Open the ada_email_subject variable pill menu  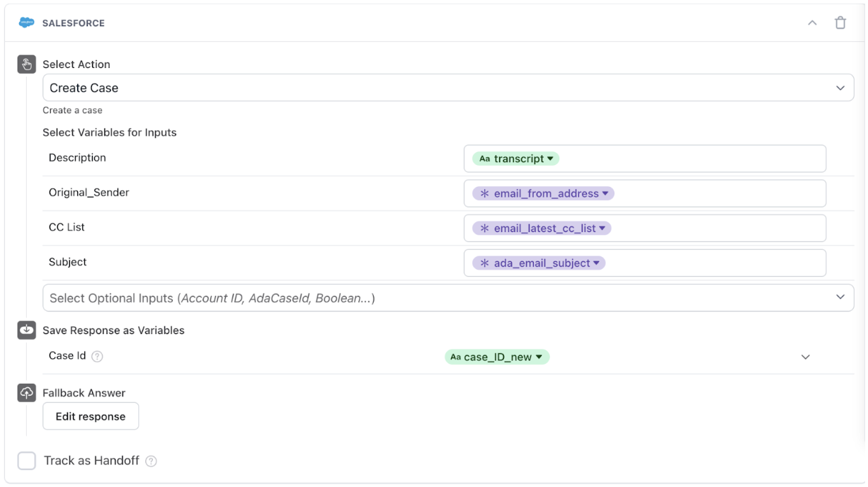(x=539, y=263)
